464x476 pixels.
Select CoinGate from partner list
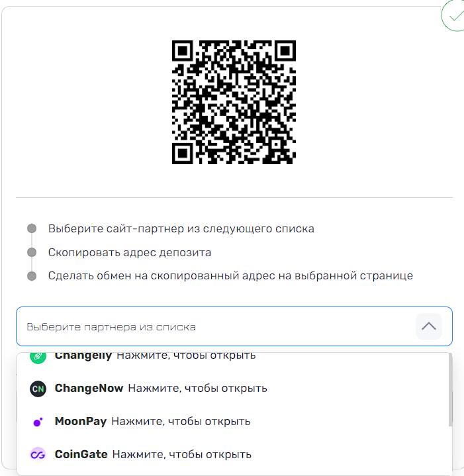[x=234, y=454]
